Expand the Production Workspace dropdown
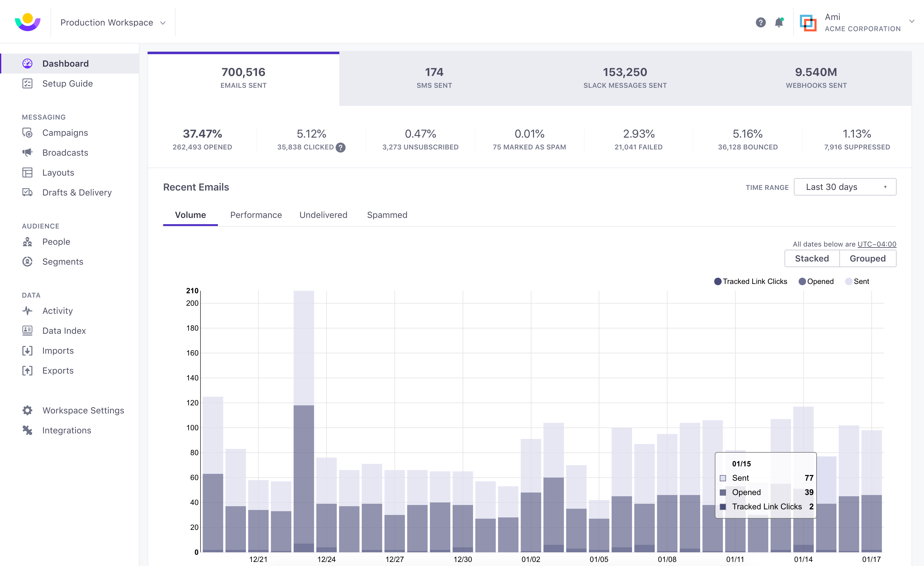Image resolution: width=924 pixels, height=566 pixels. point(112,22)
